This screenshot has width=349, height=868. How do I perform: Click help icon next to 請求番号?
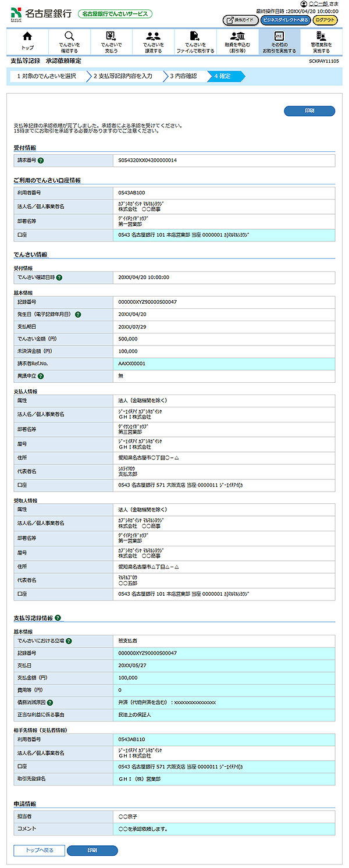coord(41,160)
